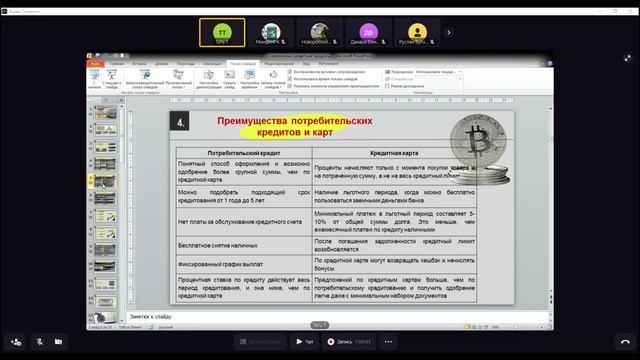Open the call chat panel
Image resolution: width=640 pixels, height=360 pixels.
click(304, 342)
